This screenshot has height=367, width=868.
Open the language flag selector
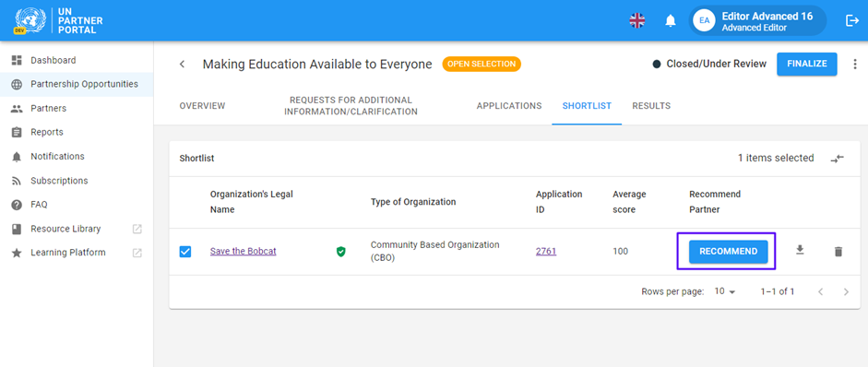[x=637, y=21]
